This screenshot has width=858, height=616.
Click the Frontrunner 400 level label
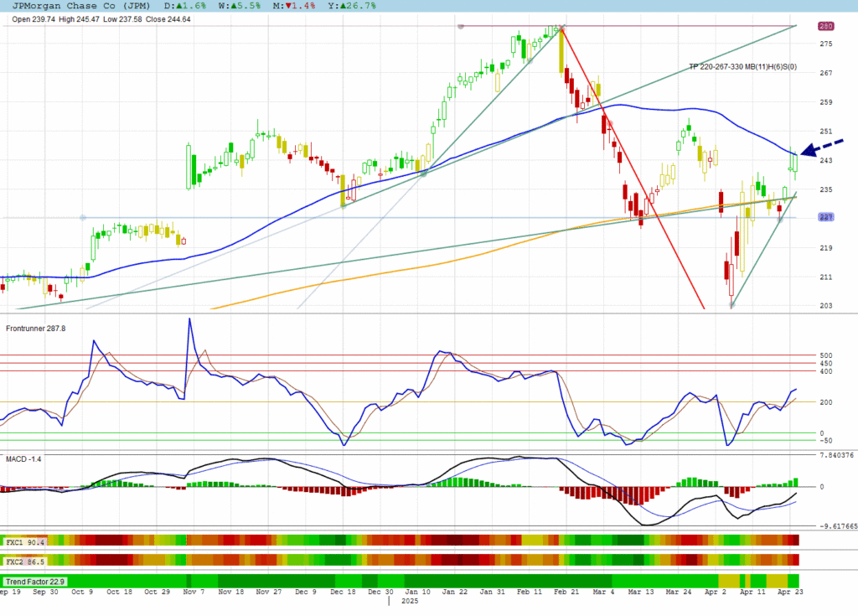pos(825,372)
